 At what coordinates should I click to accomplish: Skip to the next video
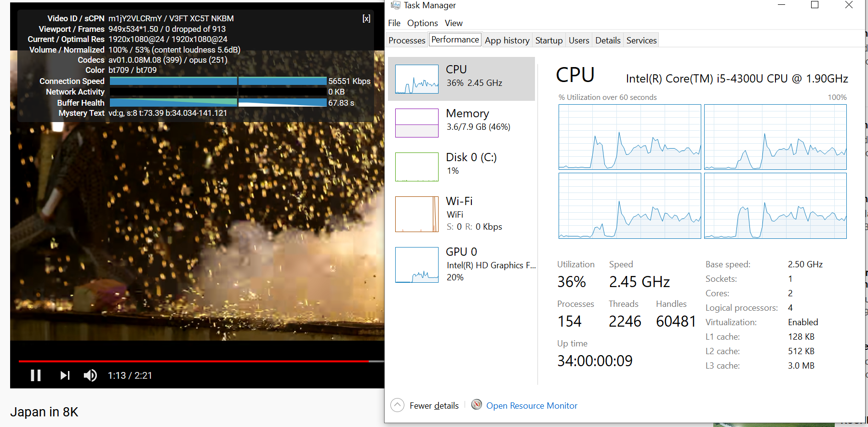tap(65, 375)
